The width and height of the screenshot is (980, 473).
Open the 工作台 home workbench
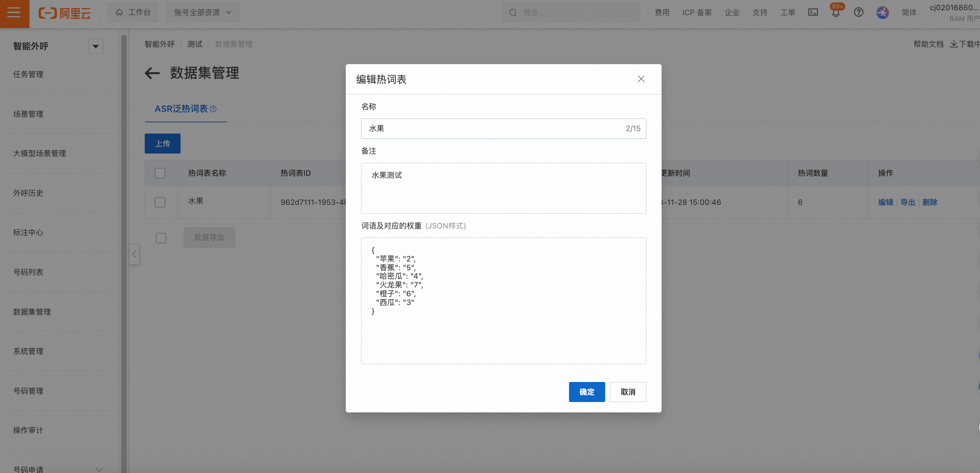(x=133, y=13)
